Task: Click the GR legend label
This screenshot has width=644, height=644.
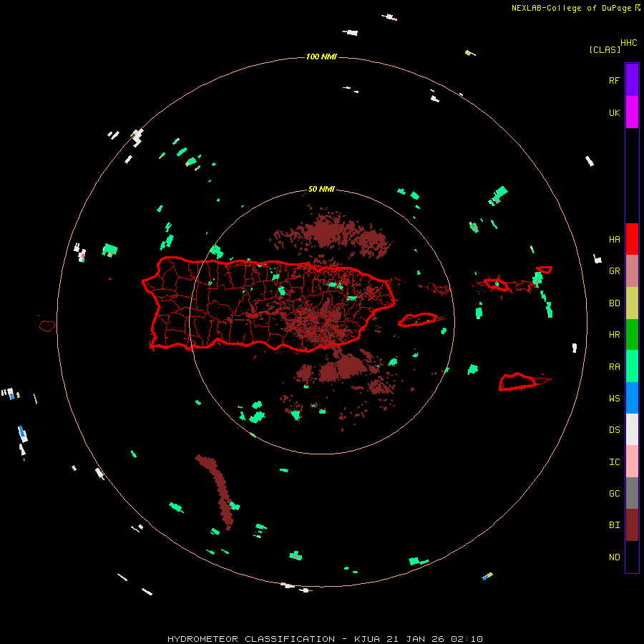Action: coord(614,270)
